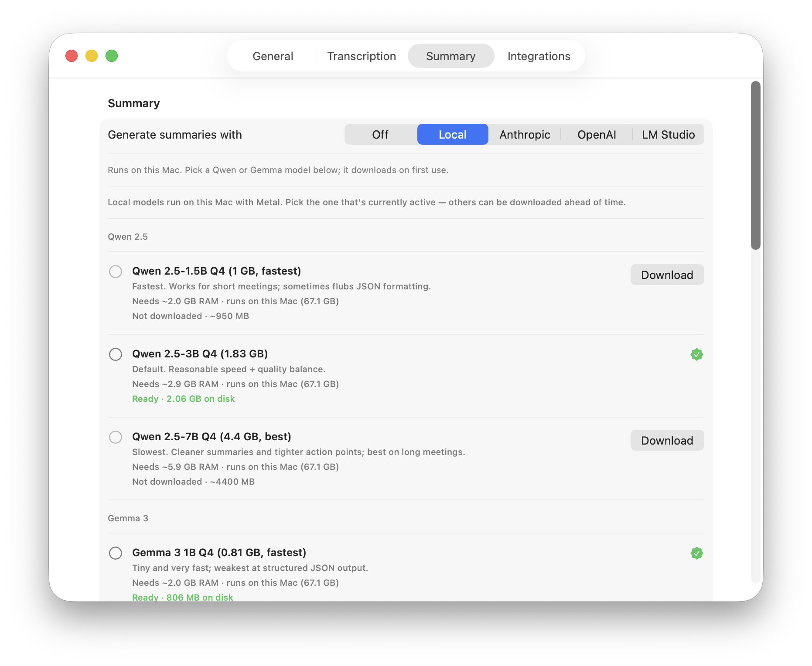Switch to the Transcription tab

362,56
